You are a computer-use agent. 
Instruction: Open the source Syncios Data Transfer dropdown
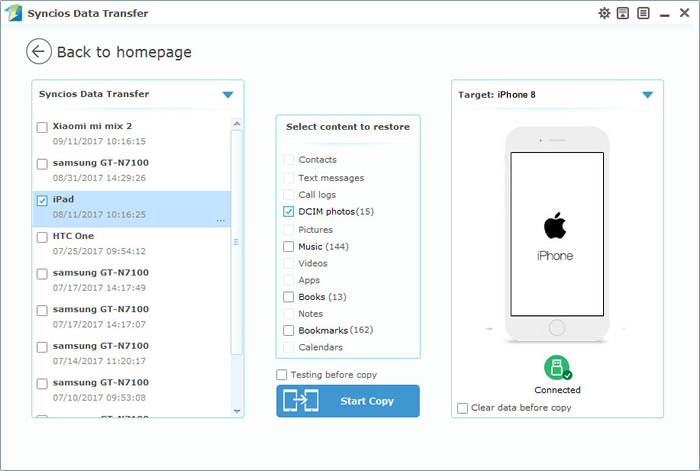(x=228, y=95)
